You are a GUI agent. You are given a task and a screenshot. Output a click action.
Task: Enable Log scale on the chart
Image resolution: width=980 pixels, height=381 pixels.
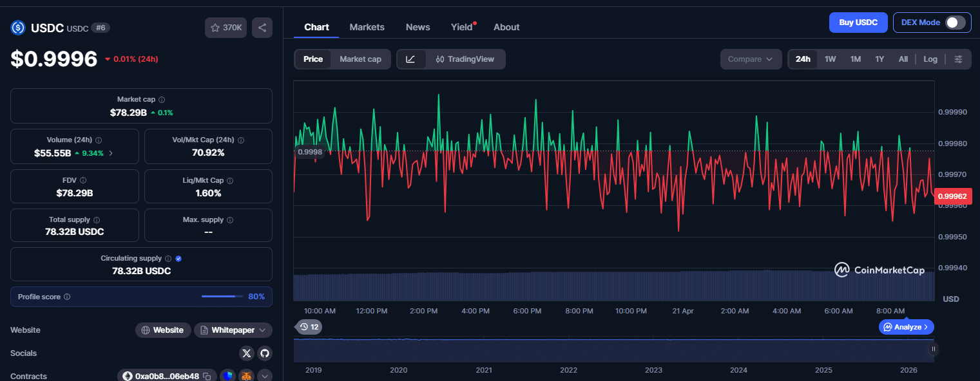tap(930, 59)
